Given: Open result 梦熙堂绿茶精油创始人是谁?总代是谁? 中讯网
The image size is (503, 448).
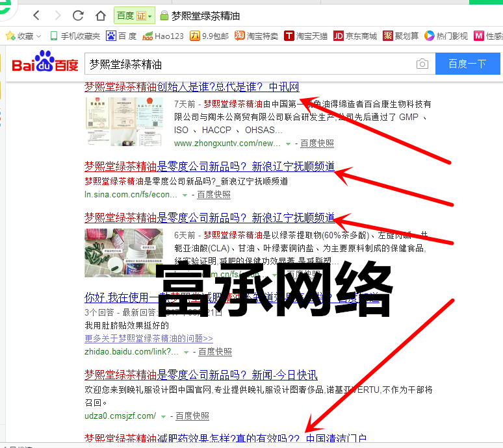Looking at the screenshot, I should [192, 86].
